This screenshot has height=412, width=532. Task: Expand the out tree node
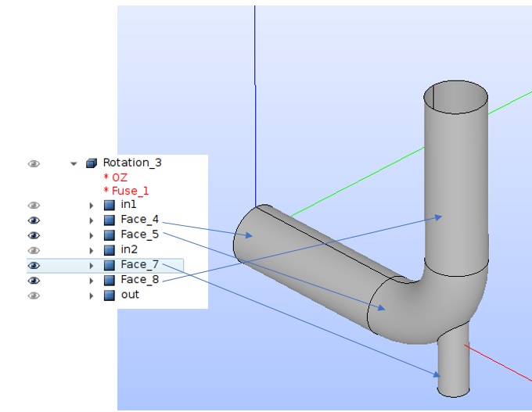[92, 296]
